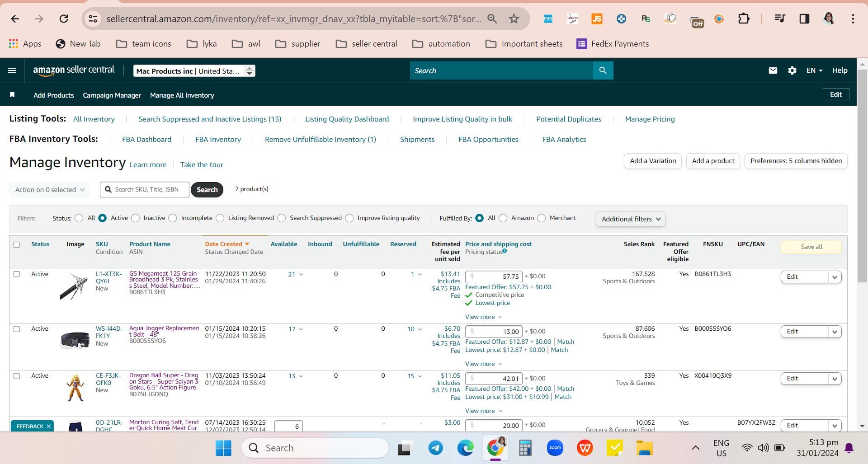868x464 pixels.
Task: Click the Search SKU, Title, ISBN field
Action: coord(145,190)
